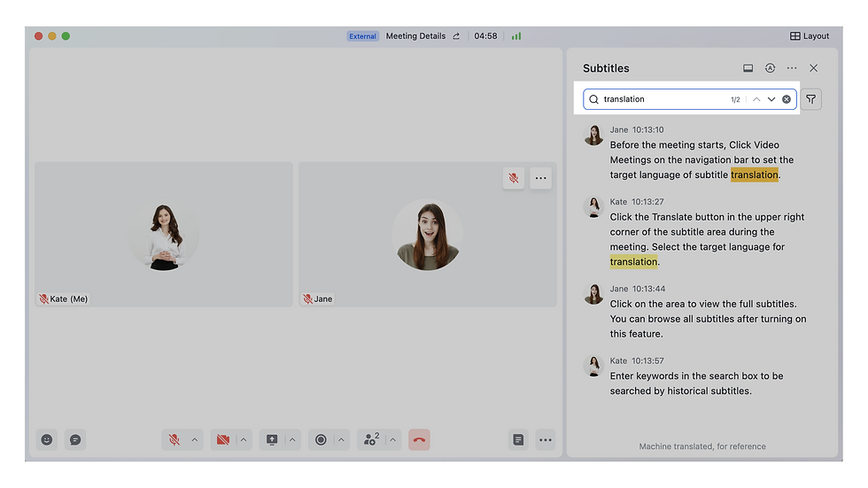Hang up the call with red button
Image resolution: width=868 pixels, height=488 pixels.
tap(419, 440)
